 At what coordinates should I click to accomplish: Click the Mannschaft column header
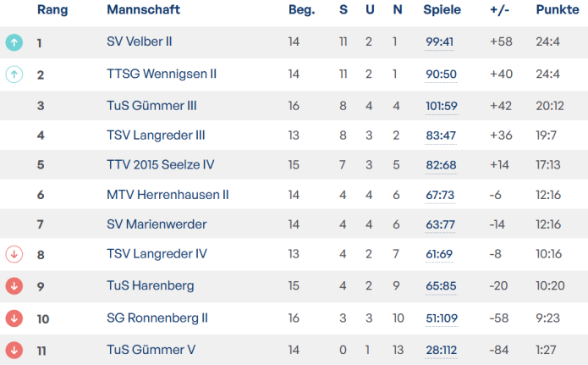click(141, 10)
